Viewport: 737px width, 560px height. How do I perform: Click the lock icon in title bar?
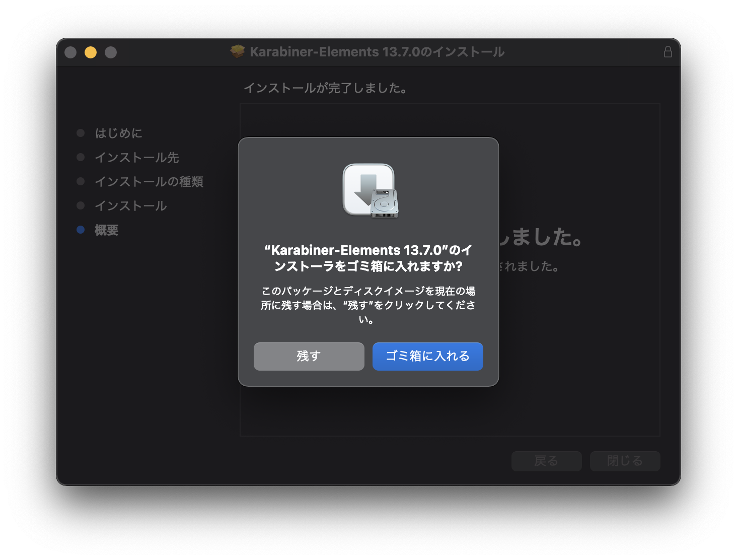[x=668, y=51]
